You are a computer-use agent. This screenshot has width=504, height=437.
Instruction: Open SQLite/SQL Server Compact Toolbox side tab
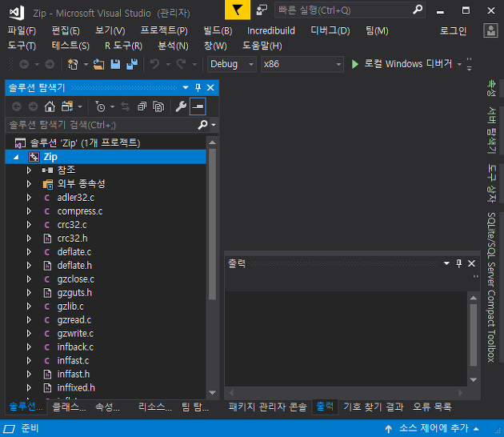point(491,287)
